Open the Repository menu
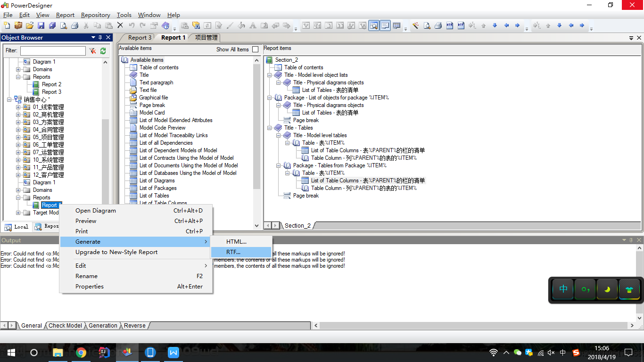Screen dimensions: 644x362 click(x=95, y=15)
